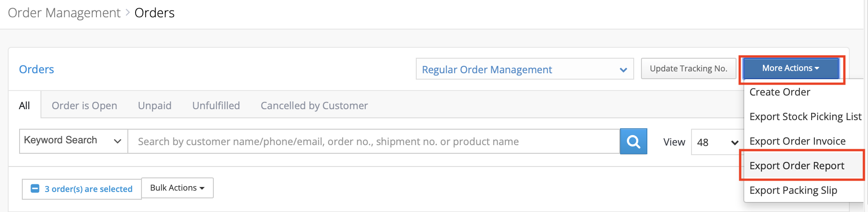The height and width of the screenshot is (212, 868).
Task: Switch to the All tab
Action: [x=25, y=106]
